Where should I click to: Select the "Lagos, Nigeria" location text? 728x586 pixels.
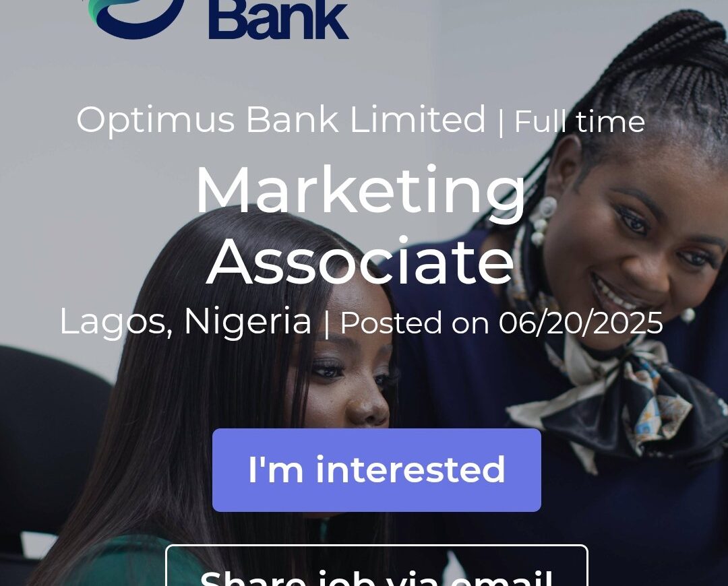pyautogui.click(x=185, y=321)
